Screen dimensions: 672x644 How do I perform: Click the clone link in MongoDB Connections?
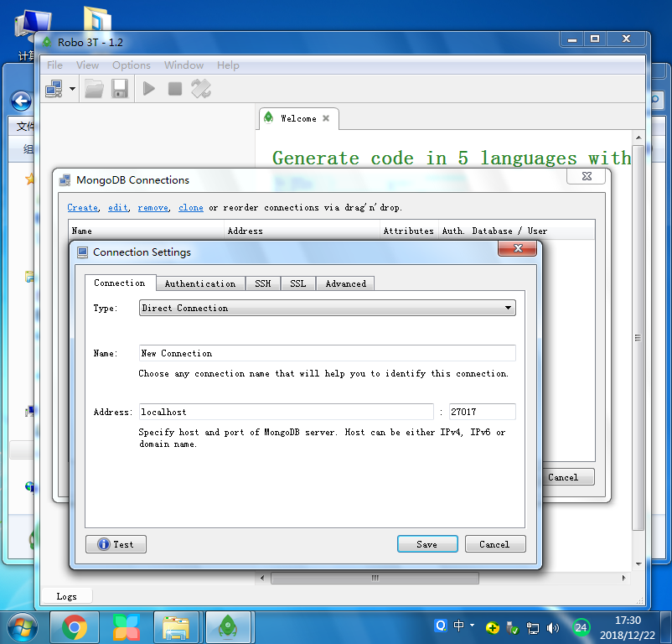pyautogui.click(x=191, y=207)
